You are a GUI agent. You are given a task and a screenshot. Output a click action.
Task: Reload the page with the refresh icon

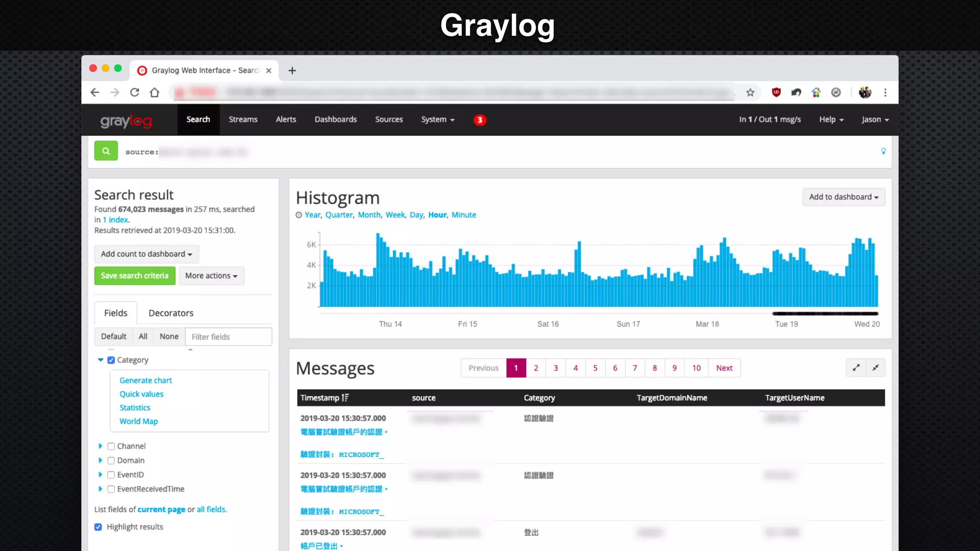pos(135,92)
